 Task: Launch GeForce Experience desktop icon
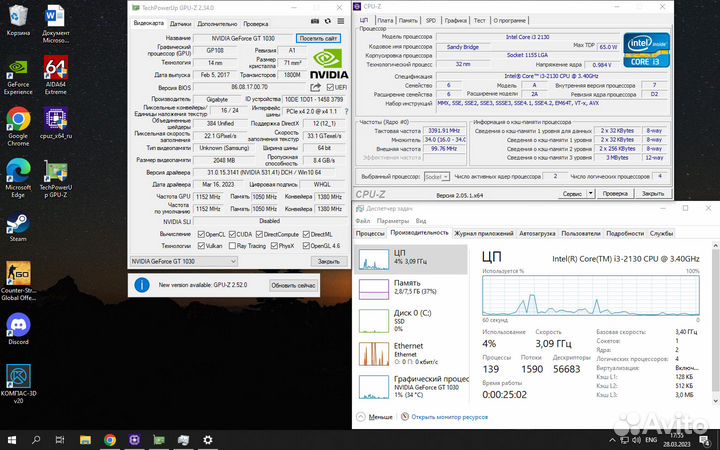(x=18, y=76)
